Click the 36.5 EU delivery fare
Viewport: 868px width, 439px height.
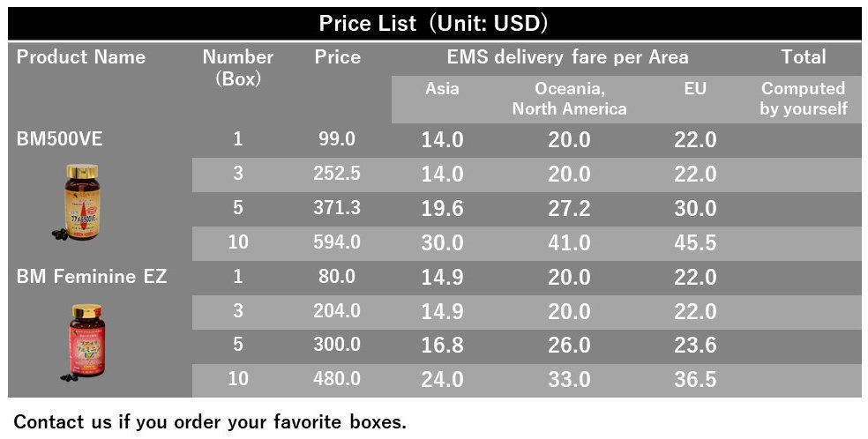point(695,380)
